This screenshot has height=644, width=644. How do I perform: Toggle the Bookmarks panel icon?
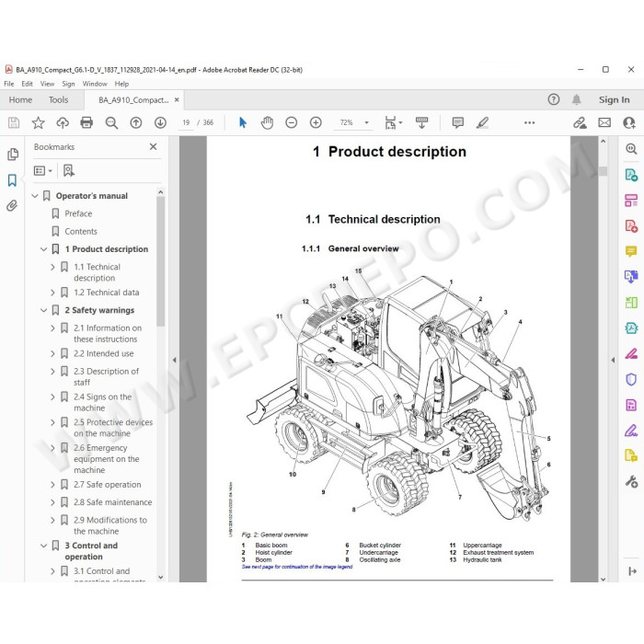click(x=12, y=180)
